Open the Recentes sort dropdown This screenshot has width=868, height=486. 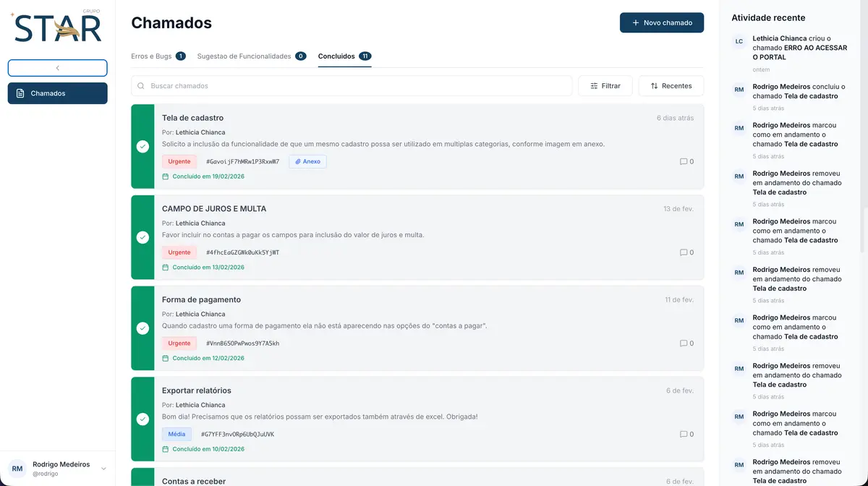pyautogui.click(x=671, y=86)
